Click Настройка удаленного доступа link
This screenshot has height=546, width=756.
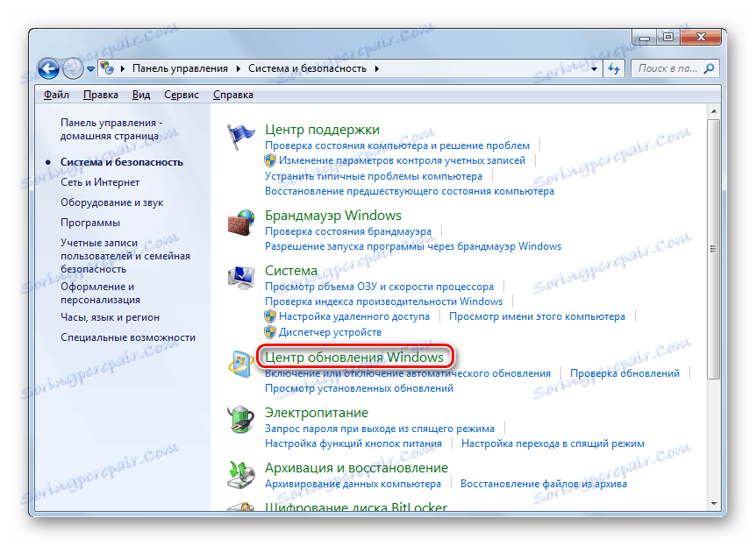(354, 316)
